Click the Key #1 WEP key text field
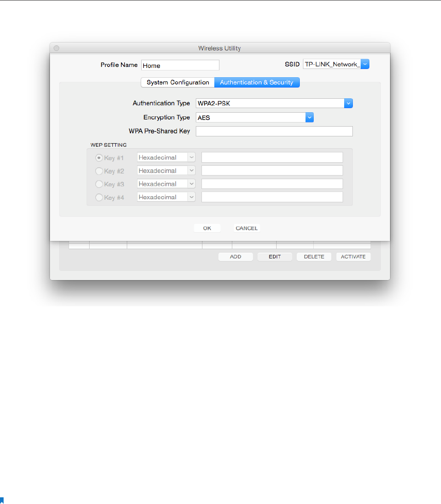 [272, 158]
